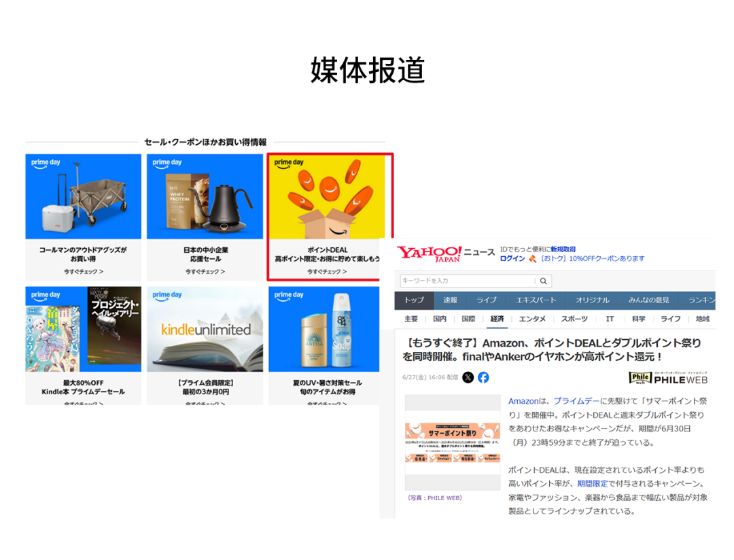Select the IT category
The width and height of the screenshot is (734, 560).
[610, 319]
